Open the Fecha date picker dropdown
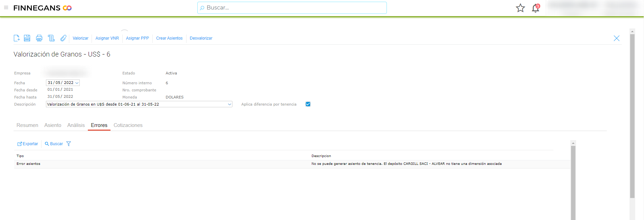Viewport: 644px width, 220px height. (x=77, y=83)
